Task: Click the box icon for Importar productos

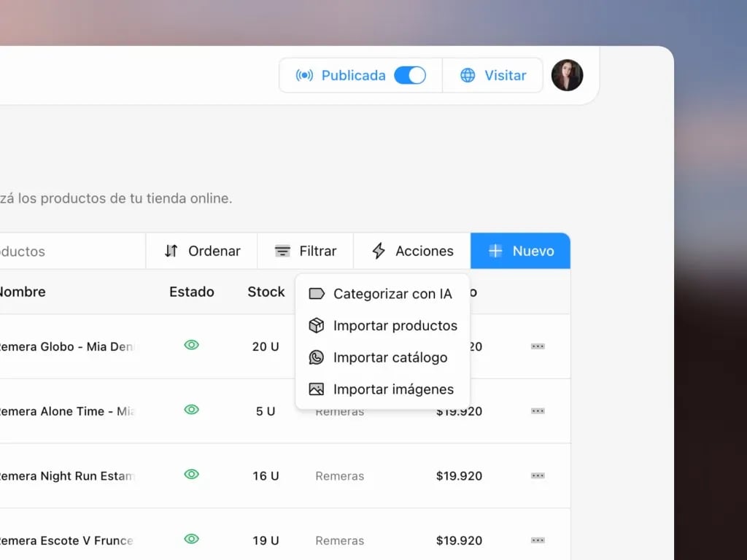Action: click(317, 326)
